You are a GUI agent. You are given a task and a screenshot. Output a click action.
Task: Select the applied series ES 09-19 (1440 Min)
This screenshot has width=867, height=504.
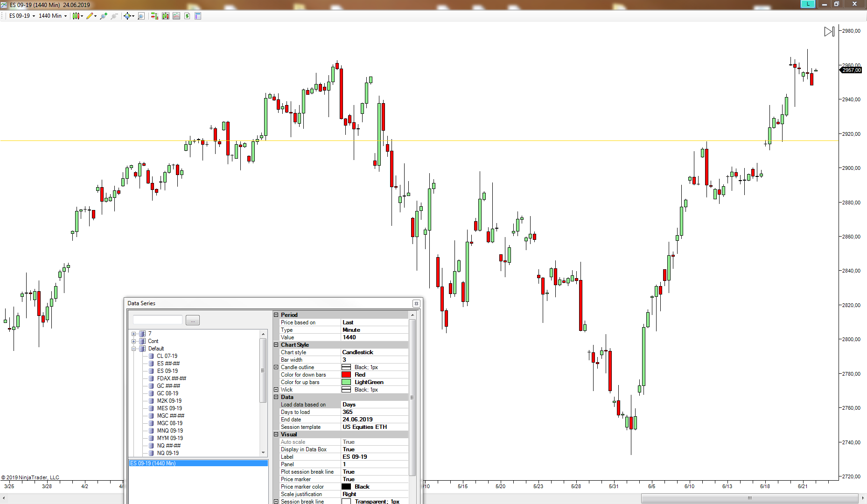(x=198, y=463)
